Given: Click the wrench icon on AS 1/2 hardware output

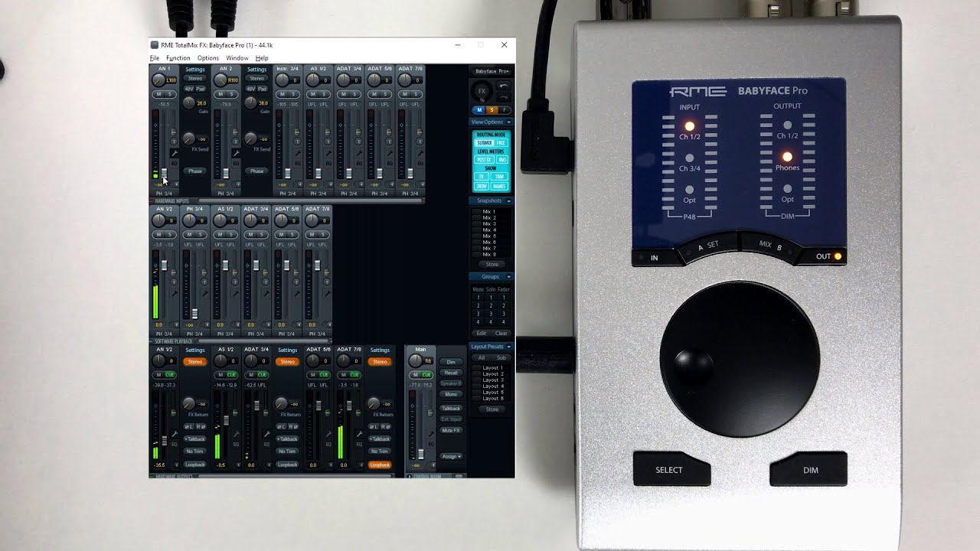Looking at the screenshot, I should pos(236,434).
